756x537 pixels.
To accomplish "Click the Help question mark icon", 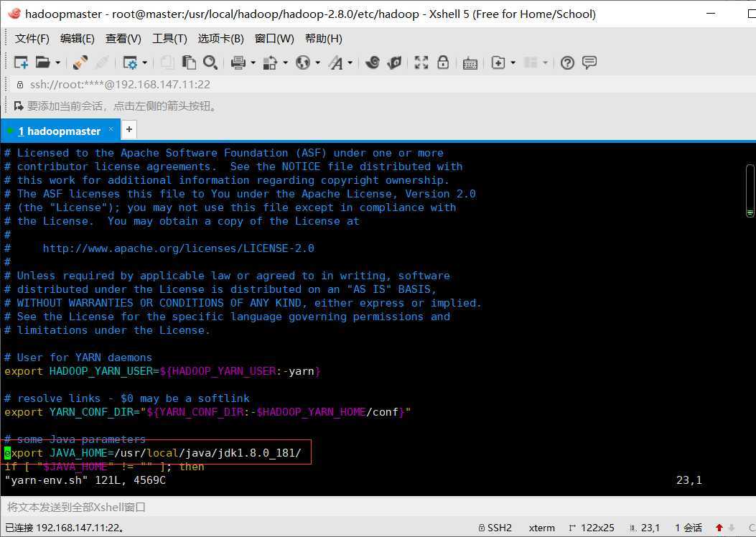I will click(x=567, y=62).
